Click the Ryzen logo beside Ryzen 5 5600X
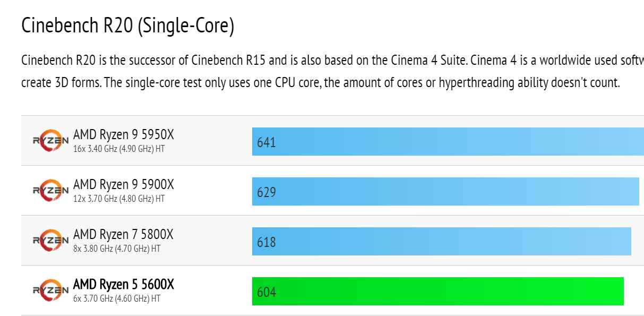The image size is (644, 316). [x=50, y=291]
